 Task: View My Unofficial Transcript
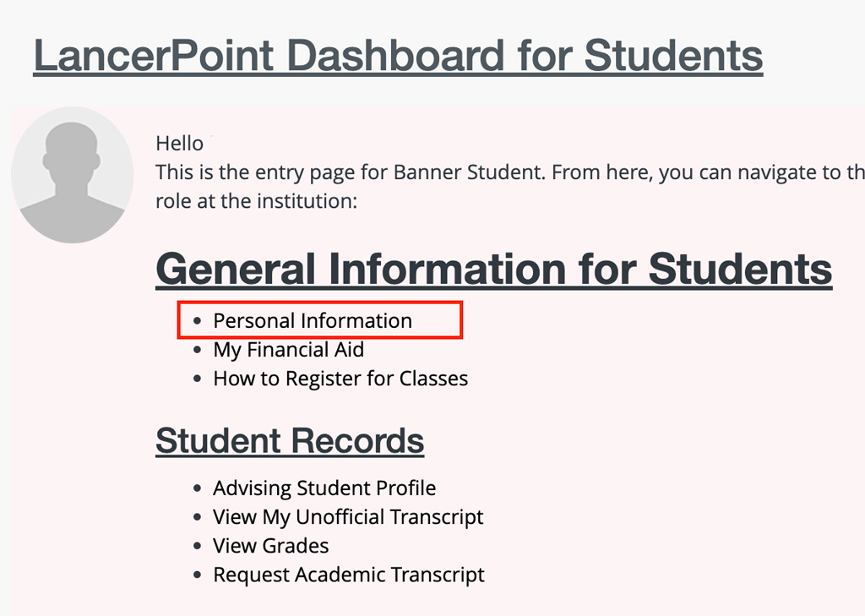tap(348, 517)
